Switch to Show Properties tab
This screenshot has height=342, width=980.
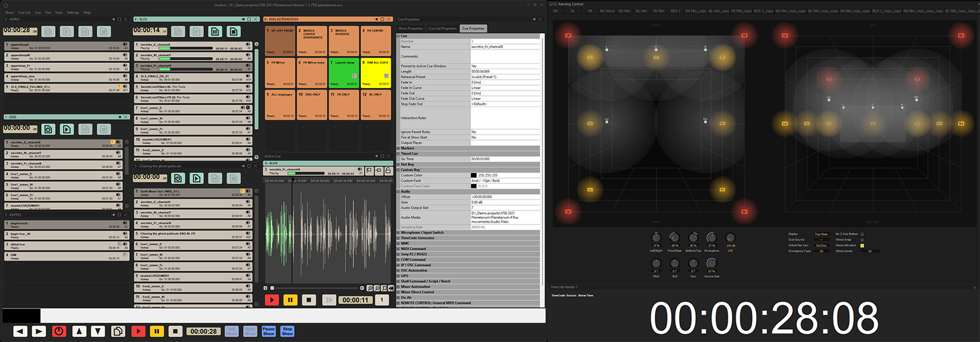pyautogui.click(x=411, y=28)
